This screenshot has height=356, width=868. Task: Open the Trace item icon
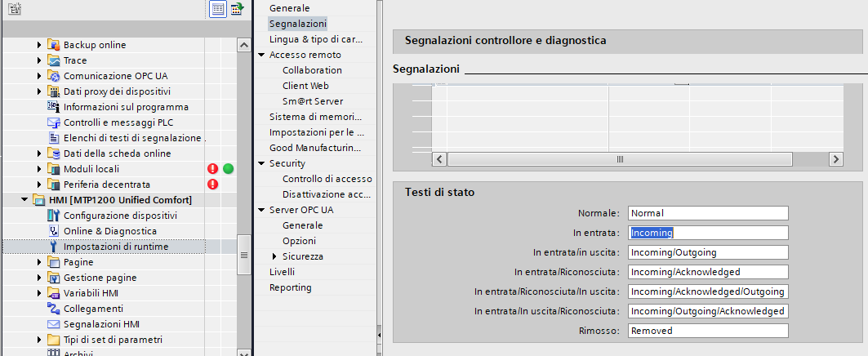[54, 60]
